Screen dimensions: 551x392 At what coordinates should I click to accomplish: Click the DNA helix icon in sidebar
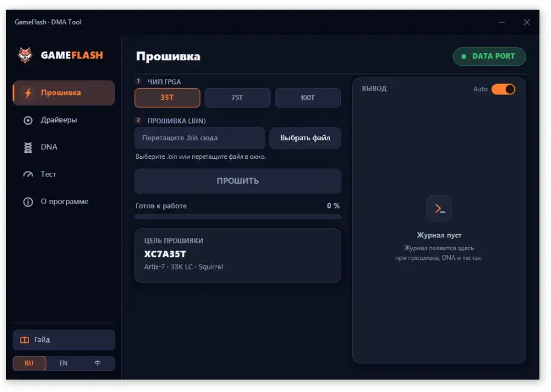click(x=28, y=147)
